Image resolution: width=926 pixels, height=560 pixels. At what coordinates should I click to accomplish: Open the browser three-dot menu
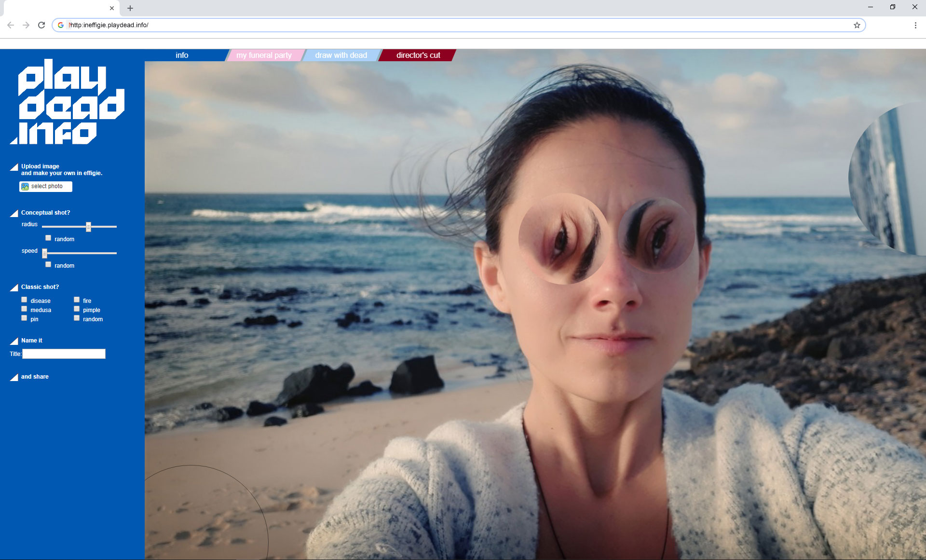(x=915, y=25)
